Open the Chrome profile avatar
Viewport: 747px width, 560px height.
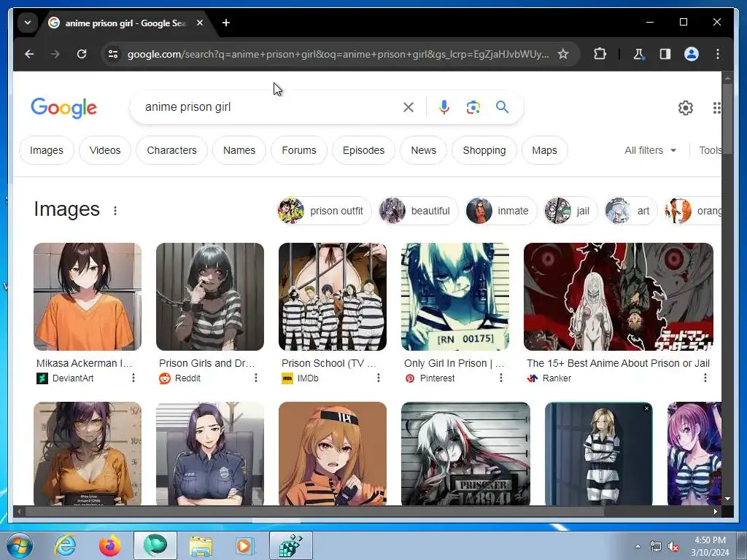(692, 54)
